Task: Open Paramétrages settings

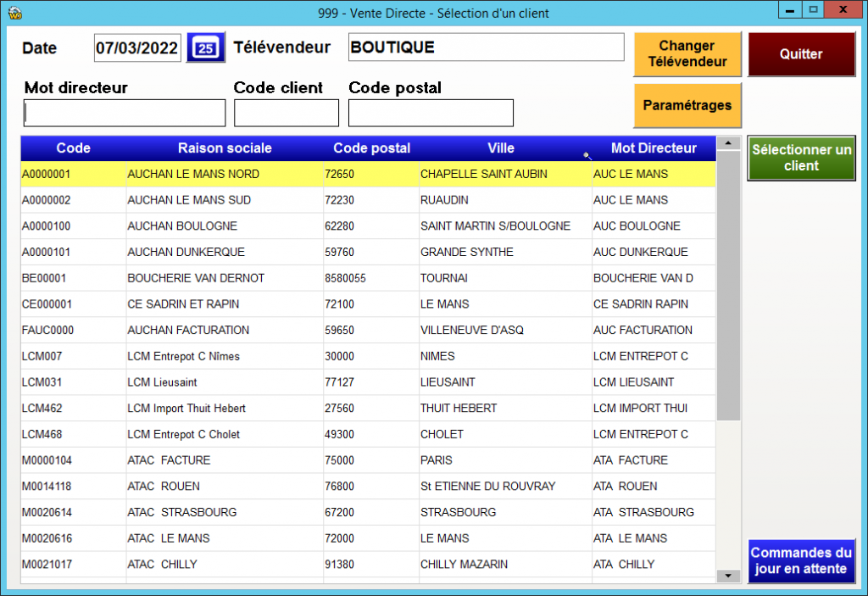Action: pos(687,106)
